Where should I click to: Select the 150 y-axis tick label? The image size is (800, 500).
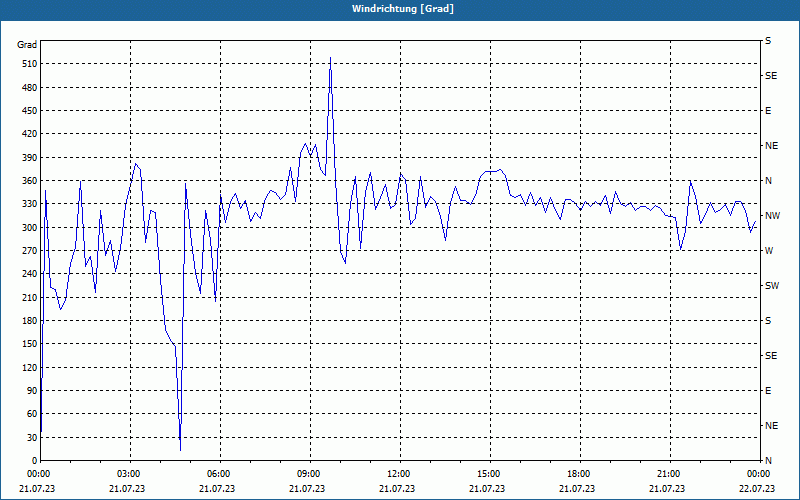30,344
